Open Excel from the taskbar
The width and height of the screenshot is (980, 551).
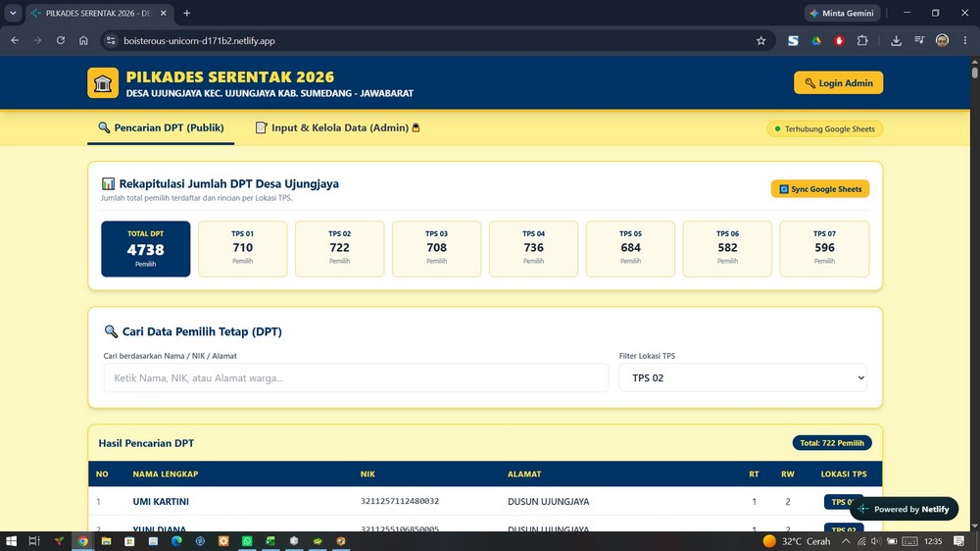270,541
